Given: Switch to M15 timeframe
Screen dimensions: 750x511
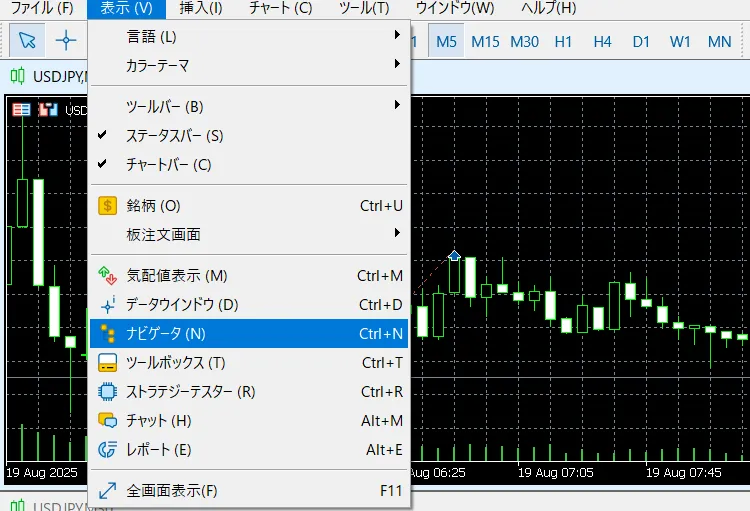Looking at the screenshot, I should coord(485,41).
